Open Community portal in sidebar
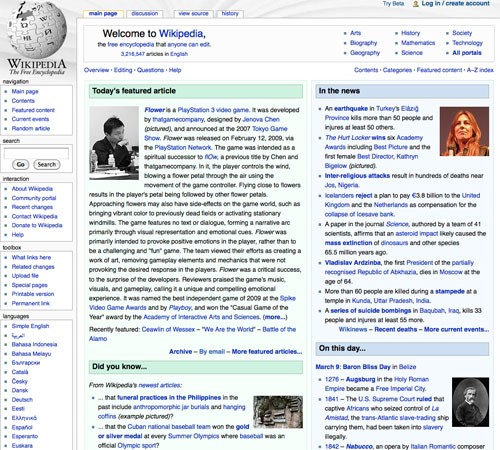Viewport: 500px width, 450px height. click(x=34, y=198)
